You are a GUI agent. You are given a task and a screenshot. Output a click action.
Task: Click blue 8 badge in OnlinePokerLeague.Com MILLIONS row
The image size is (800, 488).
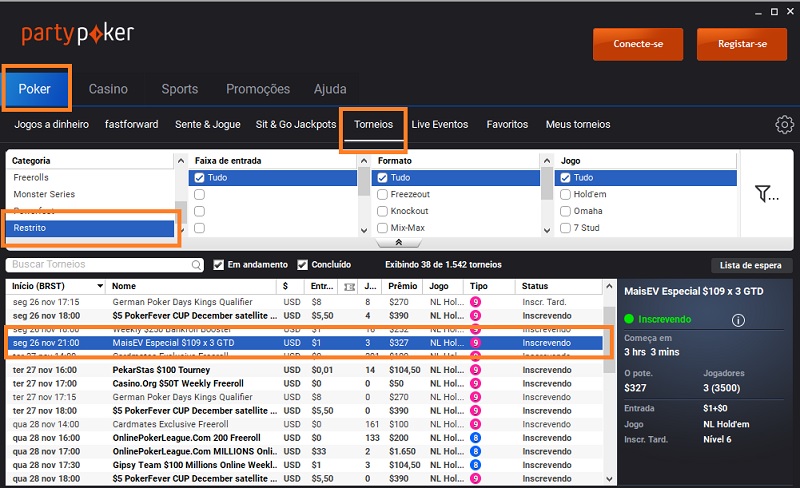pyautogui.click(x=475, y=452)
